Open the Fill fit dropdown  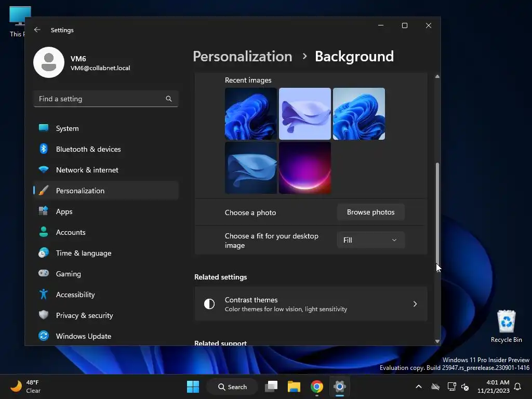pos(370,240)
